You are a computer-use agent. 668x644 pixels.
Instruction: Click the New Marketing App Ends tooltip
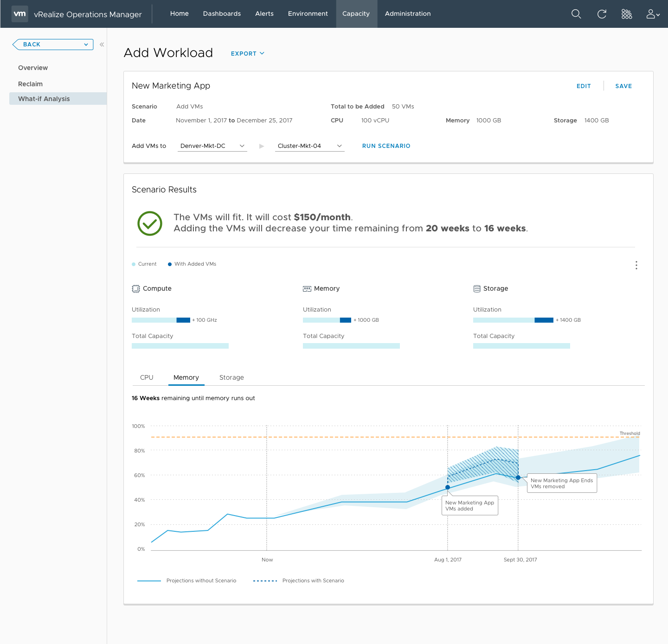[x=562, y=484]
